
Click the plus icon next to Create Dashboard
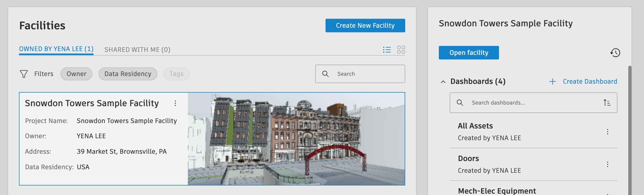(552, 81)
